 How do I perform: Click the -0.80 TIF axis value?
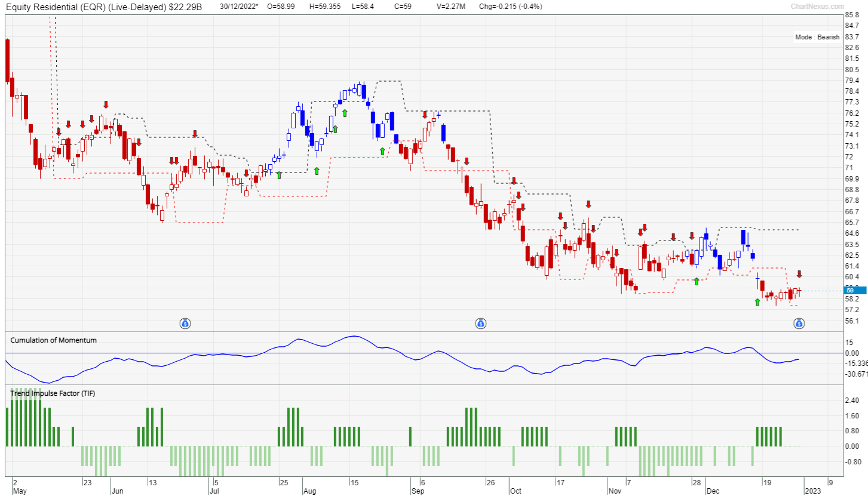click(852, 461)
